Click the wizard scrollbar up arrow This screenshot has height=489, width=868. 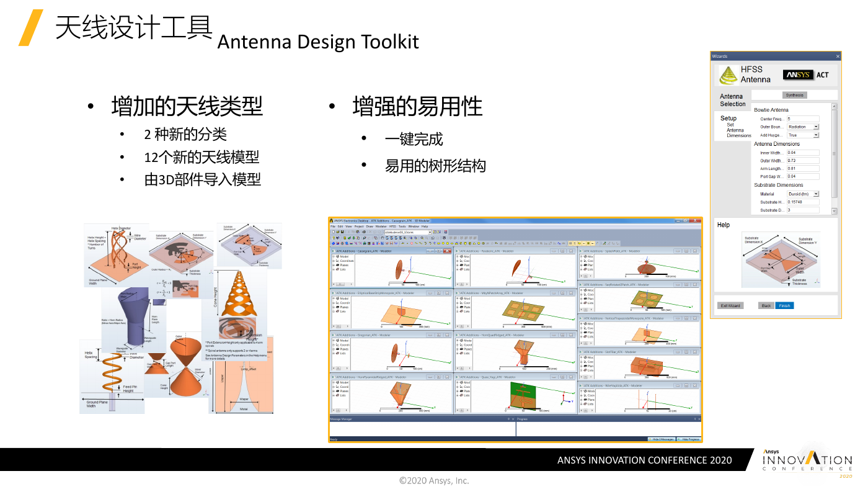835,107
